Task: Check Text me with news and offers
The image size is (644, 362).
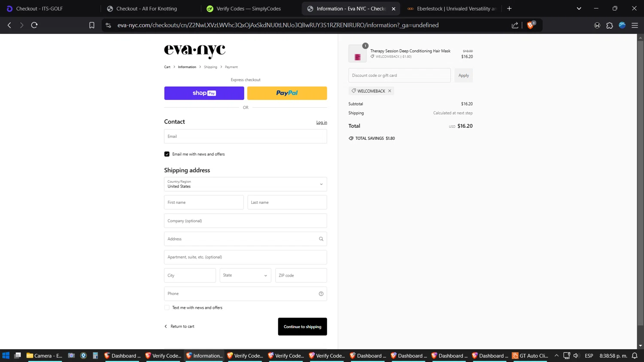Action: (167, 308)
